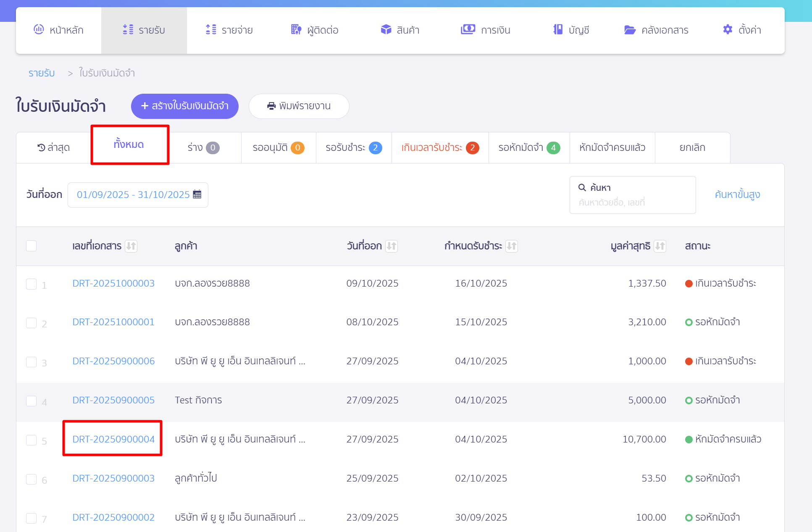Open the เกินเวลารับชำระ tab

439,147
